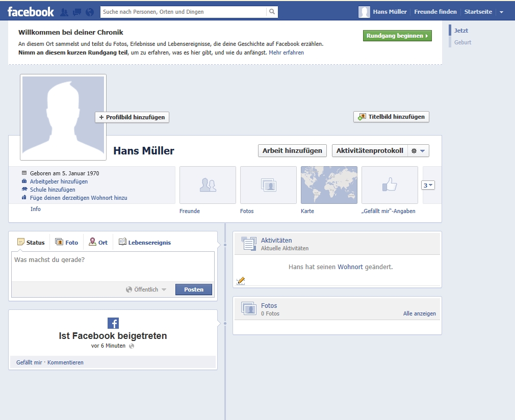Click the Arbeit hinzufügen button

pyautogui.click(x=292, y=151)
